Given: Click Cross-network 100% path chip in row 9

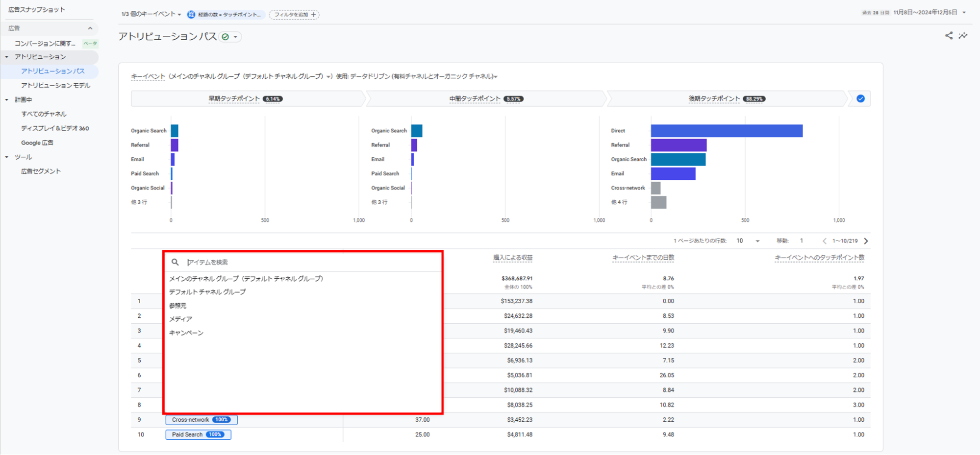Looking at the screenshot, I should (x=201, y=420).
